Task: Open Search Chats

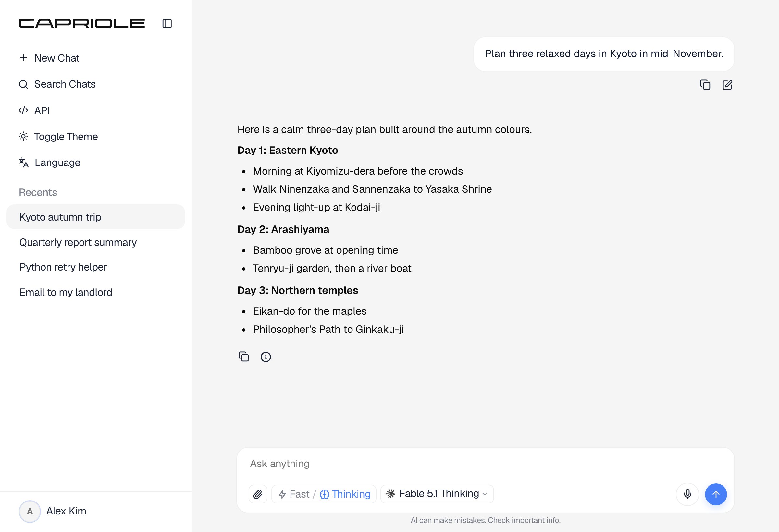Action: [57, 84]
